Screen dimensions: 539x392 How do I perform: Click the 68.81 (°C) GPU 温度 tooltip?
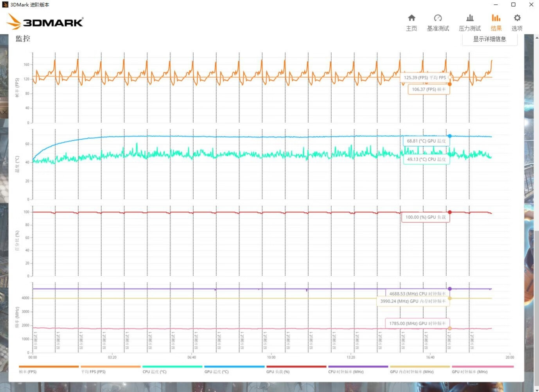click(x=426, y=141)
